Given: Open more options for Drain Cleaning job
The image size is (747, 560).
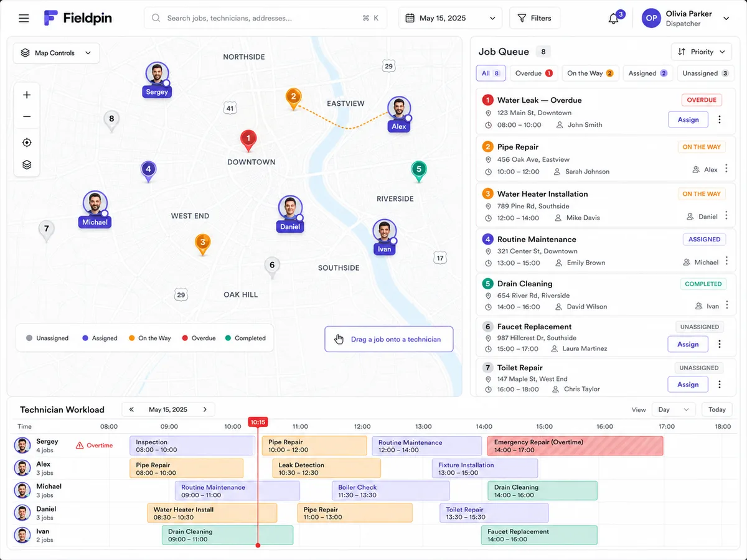Looking at the screenshot, I should tap(726, 306).
